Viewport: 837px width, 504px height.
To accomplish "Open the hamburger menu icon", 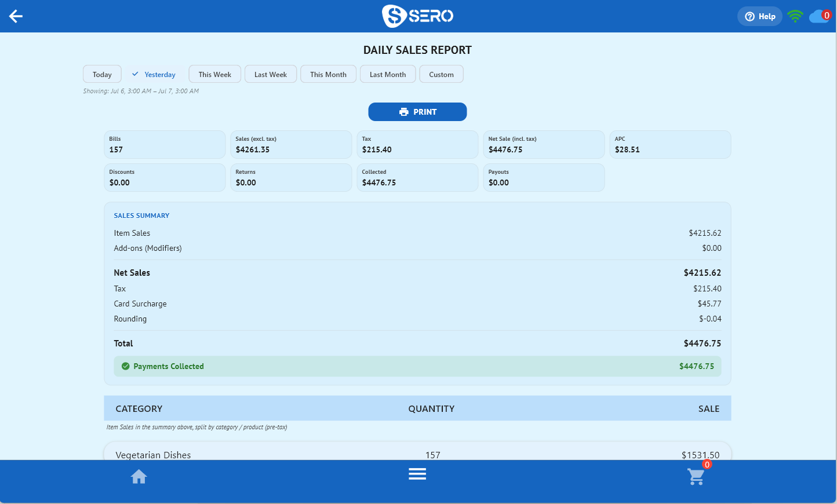I will [417, 474].
